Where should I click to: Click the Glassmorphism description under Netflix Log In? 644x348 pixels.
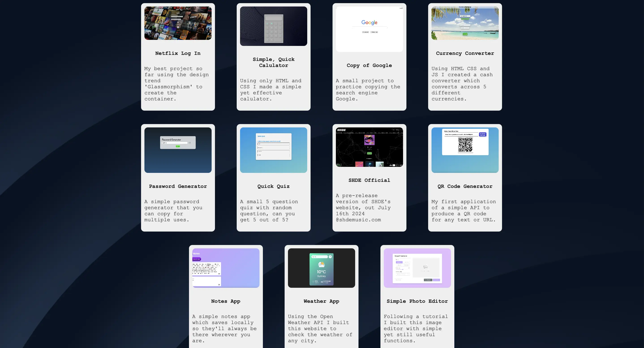point(176,84)
